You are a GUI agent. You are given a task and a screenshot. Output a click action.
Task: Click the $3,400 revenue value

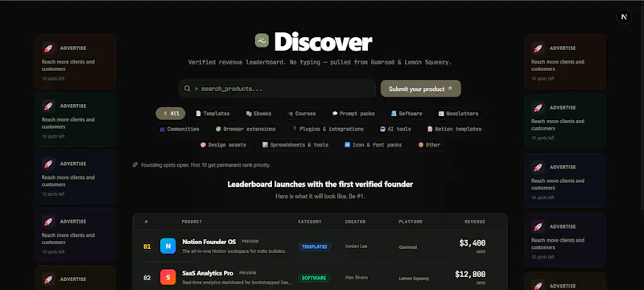[473, 242]
